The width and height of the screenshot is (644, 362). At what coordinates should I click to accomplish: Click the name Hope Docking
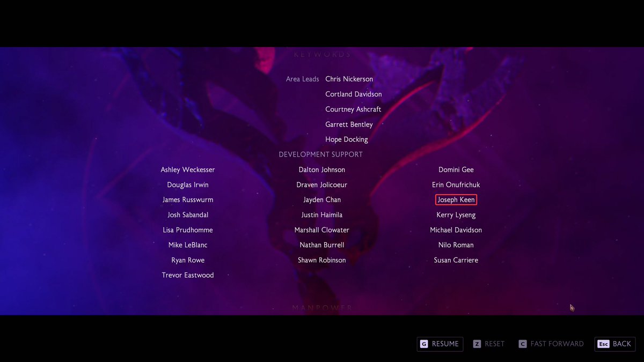point(347,139)
